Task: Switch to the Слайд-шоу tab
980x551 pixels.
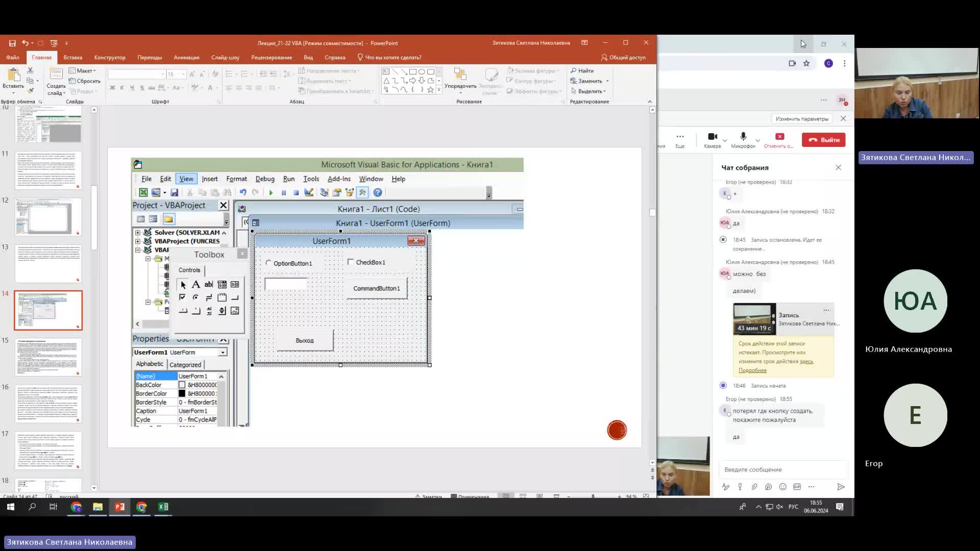Action: pyautogui.click(x=225, y=58)
